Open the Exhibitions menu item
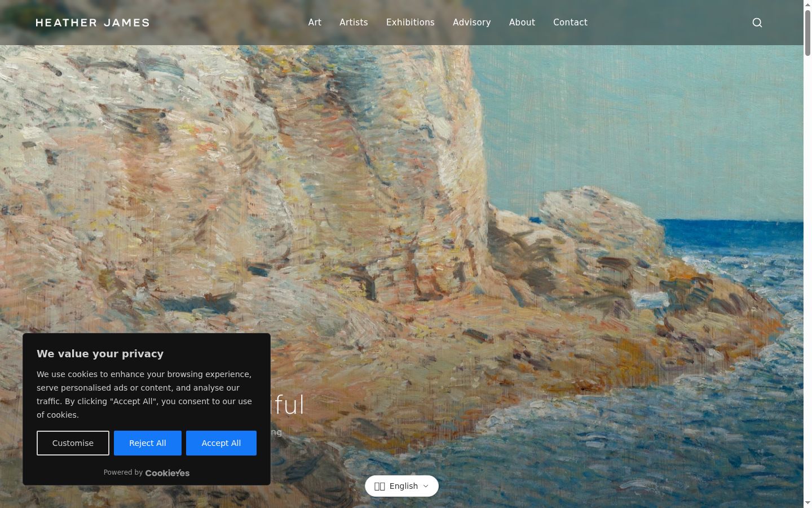Viewport: 812px width, 508px height. [411, 23]
